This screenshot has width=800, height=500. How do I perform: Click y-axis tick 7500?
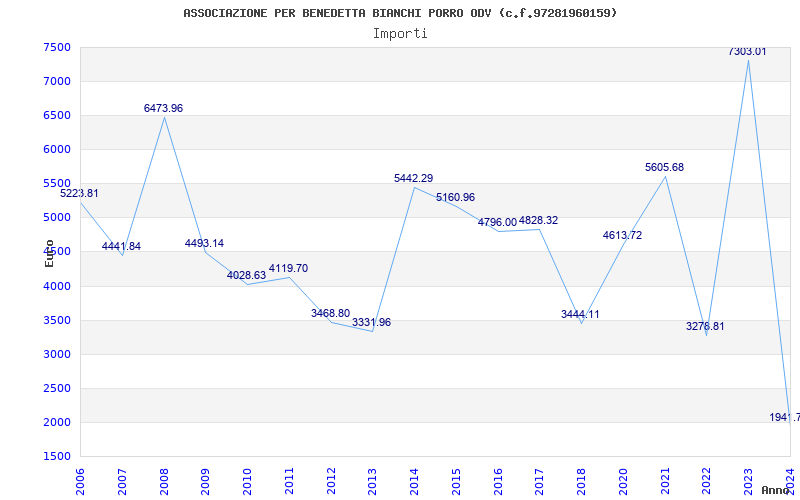pos(57,47)
